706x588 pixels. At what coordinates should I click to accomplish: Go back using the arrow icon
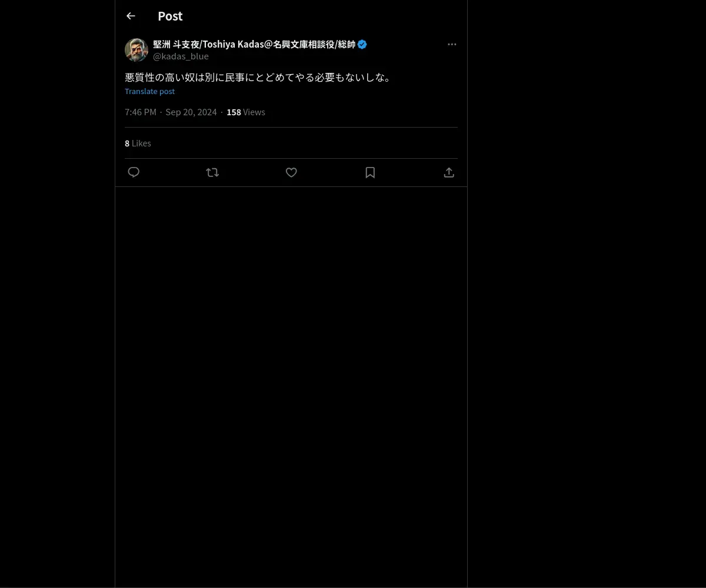coord(131,16)
